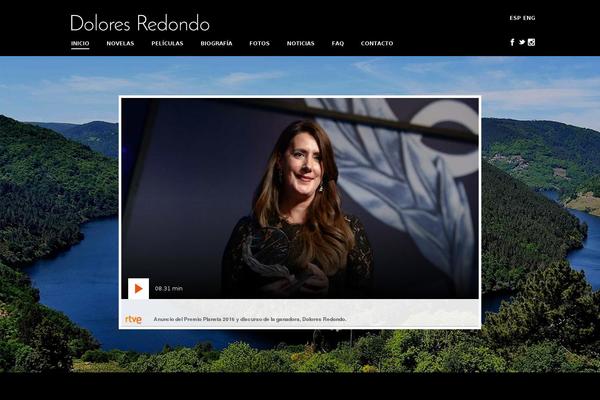
Task: Open the Novelas menu
Action: pos(120,43)
